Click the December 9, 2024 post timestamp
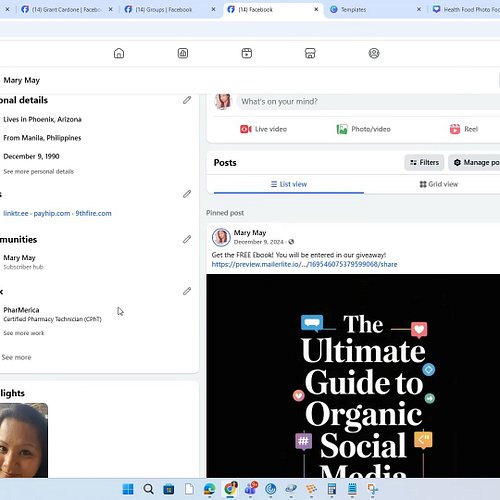The height and width of the screenshot is (500, 500). point(259,242)
